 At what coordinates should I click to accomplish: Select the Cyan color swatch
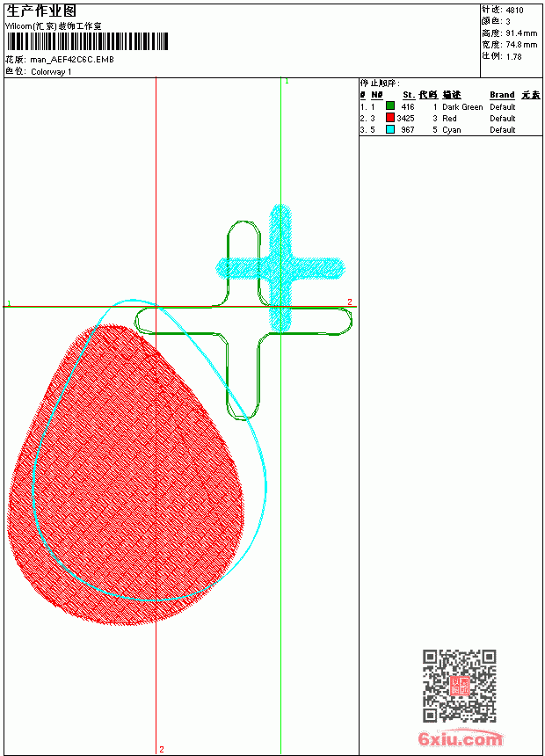(x=390, y=129)
